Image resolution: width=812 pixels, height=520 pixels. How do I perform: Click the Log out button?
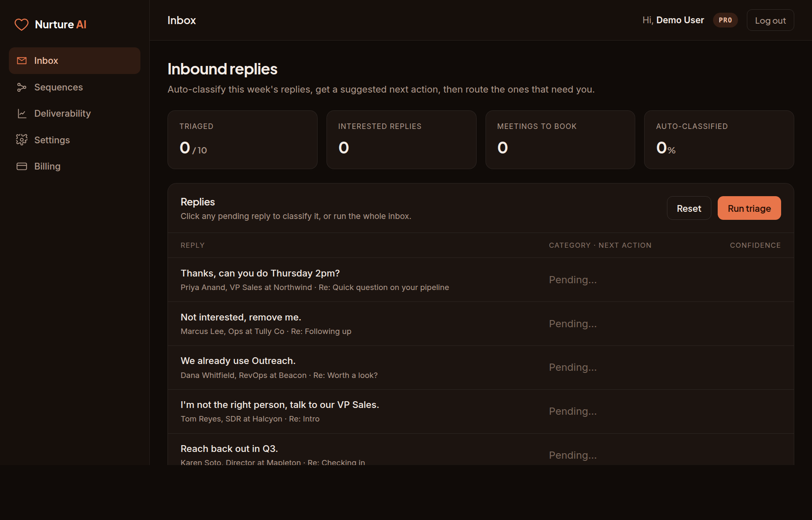tap(770, 20)
